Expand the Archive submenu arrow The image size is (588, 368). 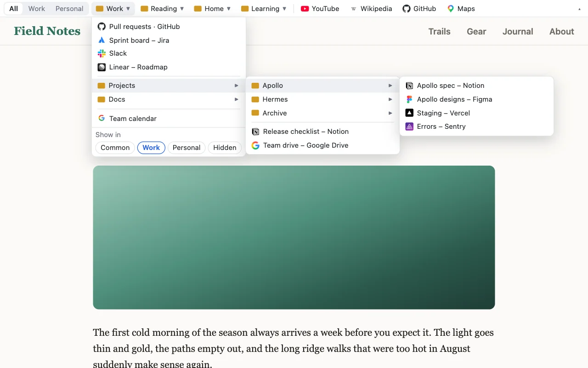390,113
